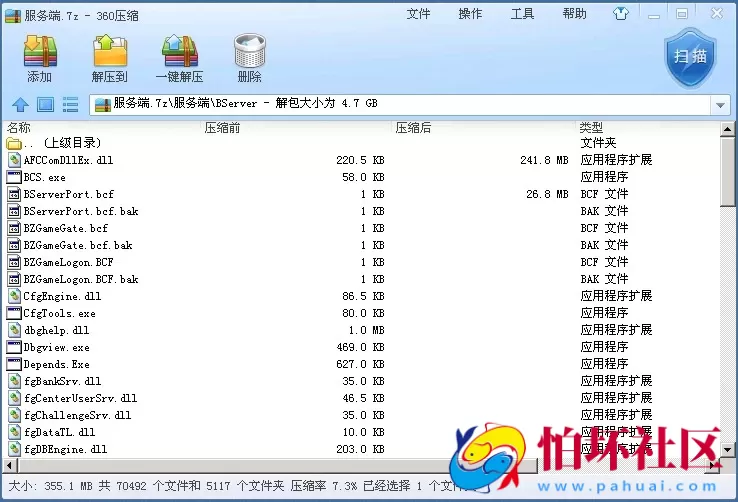Open the address bar path dropdown
738x502 pixels.
(x=720, y=105)
